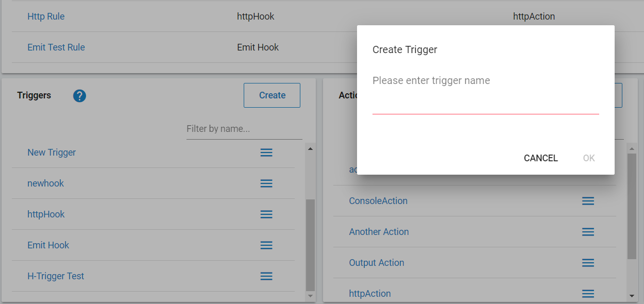Open the Http Rule link
This screenshot has height=304, width=644.
pyautogui.click(x=46, y=16)
